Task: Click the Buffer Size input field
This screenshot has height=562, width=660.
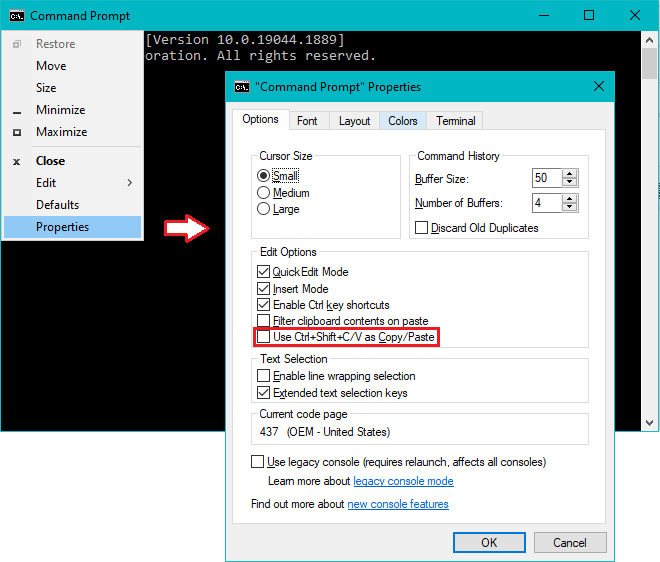Action: (x=547, y=178)
